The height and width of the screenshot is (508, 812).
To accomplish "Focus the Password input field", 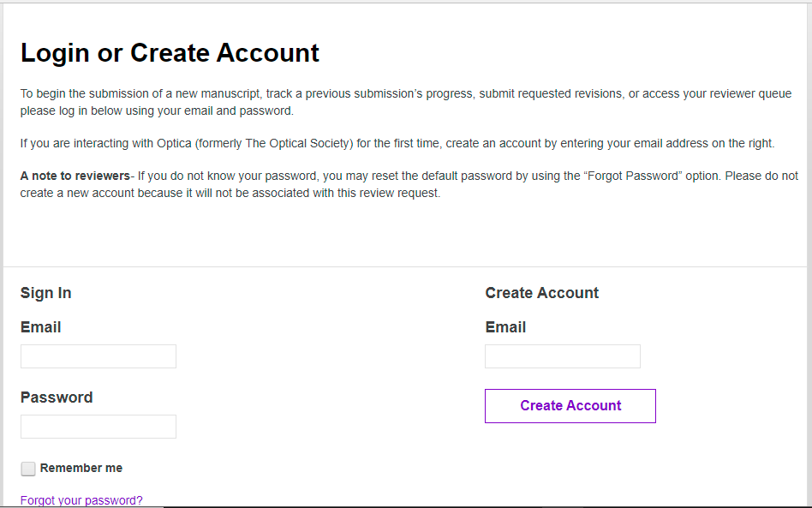I will tap(99, 427).
